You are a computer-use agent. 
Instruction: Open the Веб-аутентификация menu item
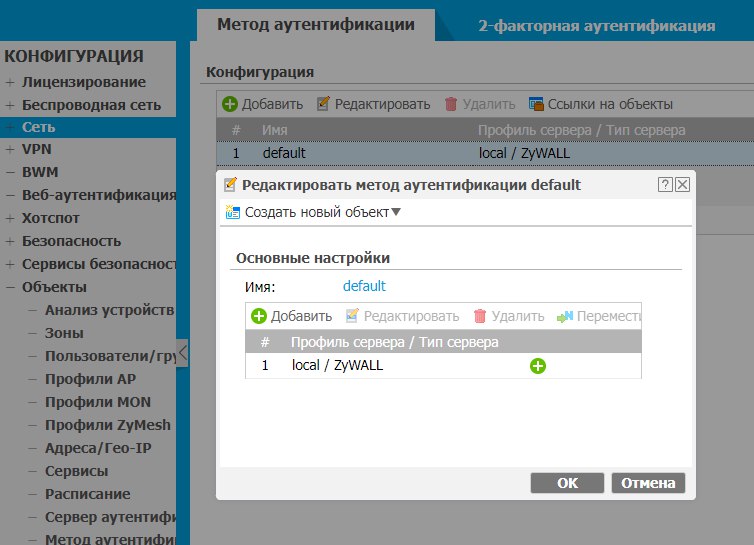point(99,195)
